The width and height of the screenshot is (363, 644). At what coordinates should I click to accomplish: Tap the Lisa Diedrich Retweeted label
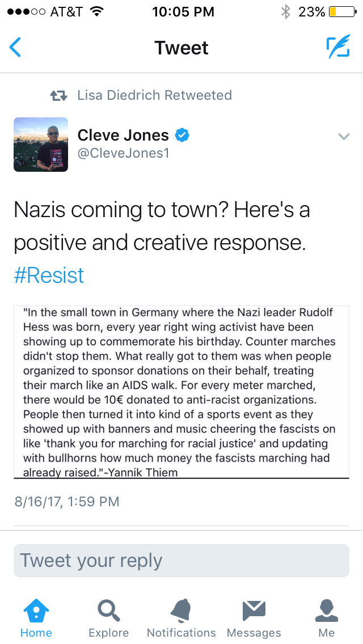pos(154,95)
